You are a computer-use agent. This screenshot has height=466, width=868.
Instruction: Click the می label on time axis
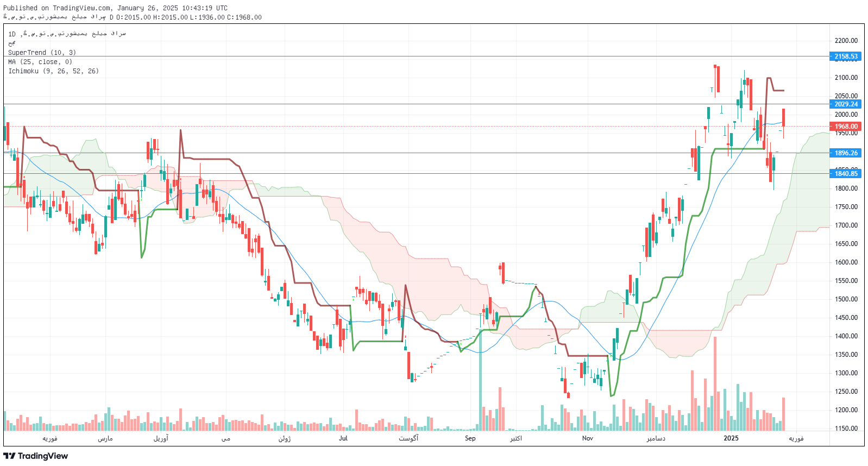coord(226,438)
